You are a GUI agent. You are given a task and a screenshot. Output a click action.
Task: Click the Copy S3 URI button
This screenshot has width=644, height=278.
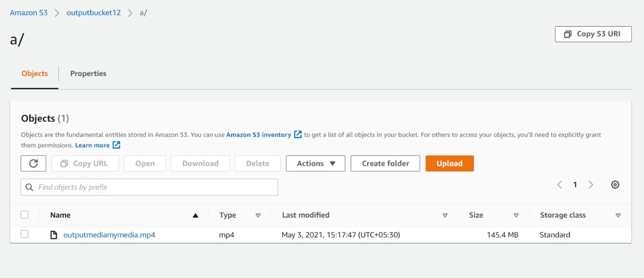[593, 34]
